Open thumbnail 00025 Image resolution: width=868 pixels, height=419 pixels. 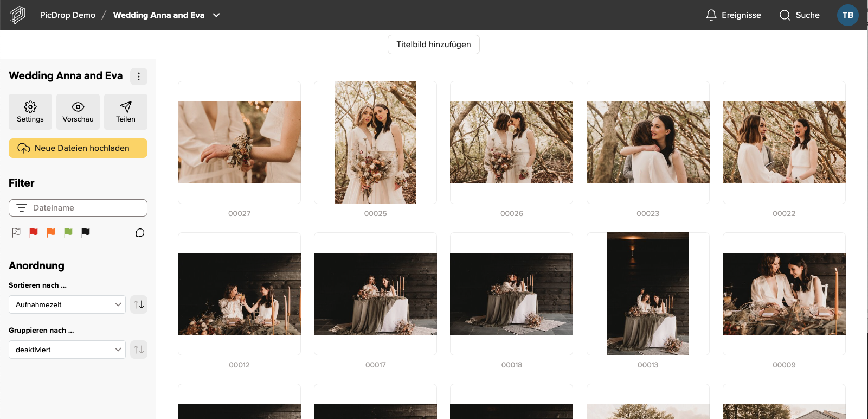coord(375,142)
